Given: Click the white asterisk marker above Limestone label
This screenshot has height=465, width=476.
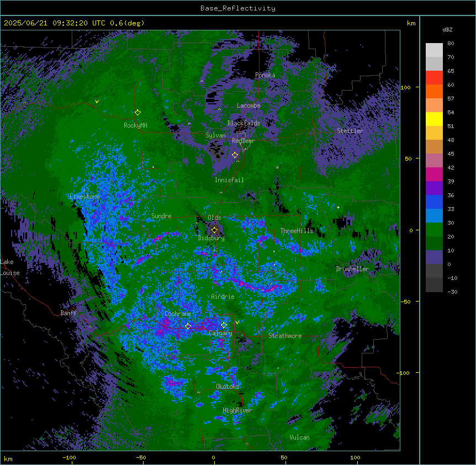Looking at the screenshot, I should click(x=85, y=191).
